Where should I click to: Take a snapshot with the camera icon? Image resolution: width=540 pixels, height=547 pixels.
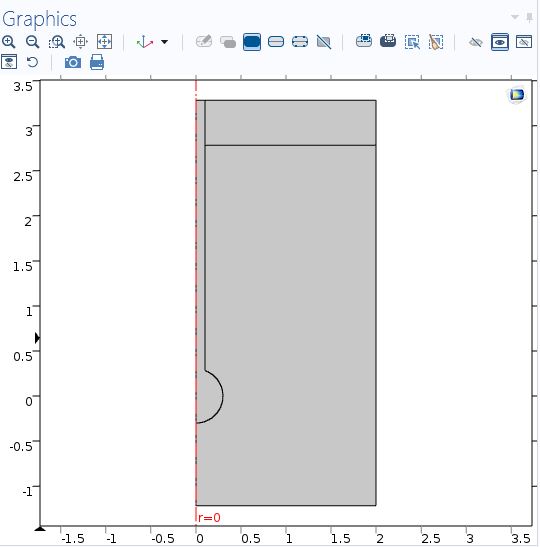click(x=73, y=62)
